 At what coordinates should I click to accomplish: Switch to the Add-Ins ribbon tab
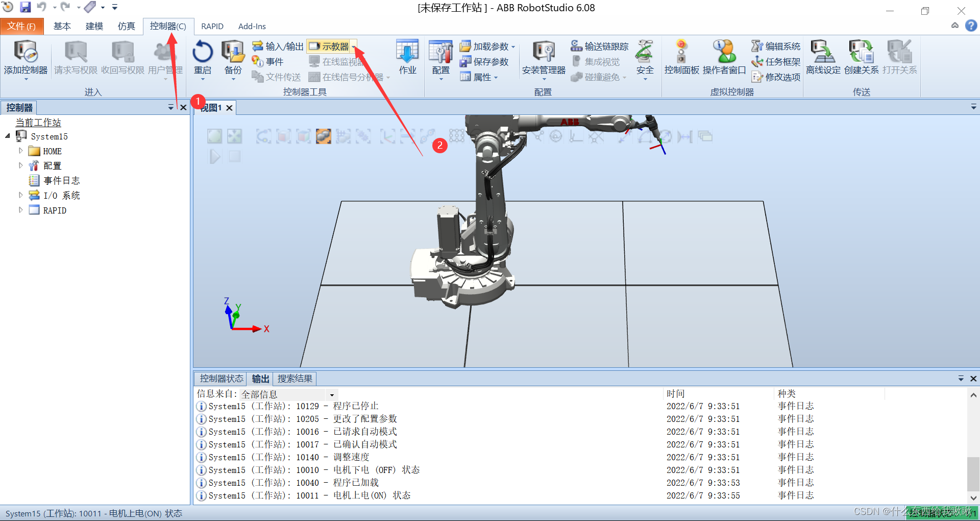(x=252, y=26)
